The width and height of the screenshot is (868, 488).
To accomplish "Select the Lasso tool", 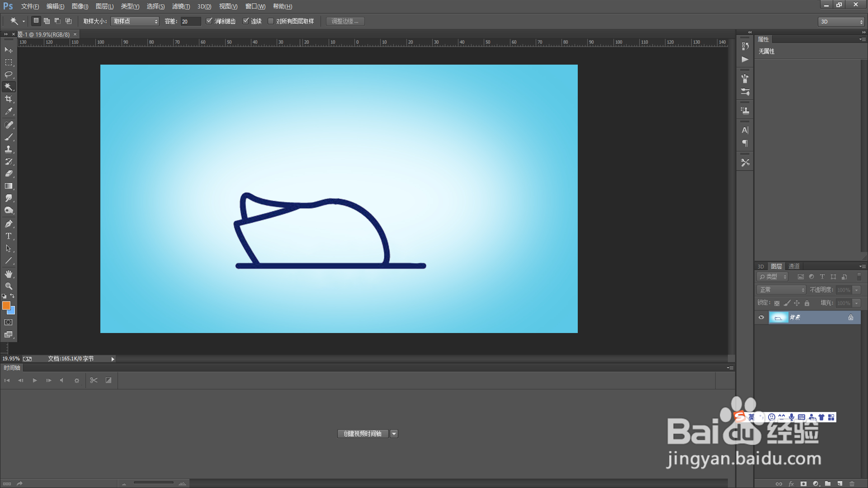I will click(9, 74).
